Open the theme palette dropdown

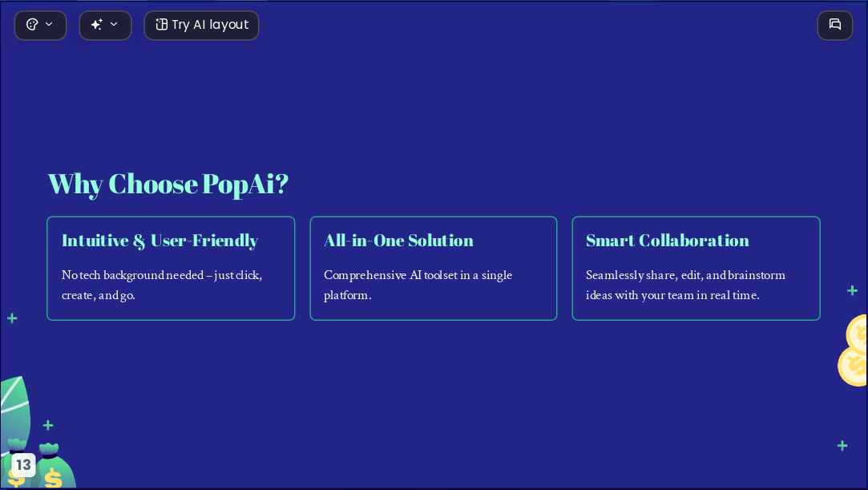click(40, 25)
